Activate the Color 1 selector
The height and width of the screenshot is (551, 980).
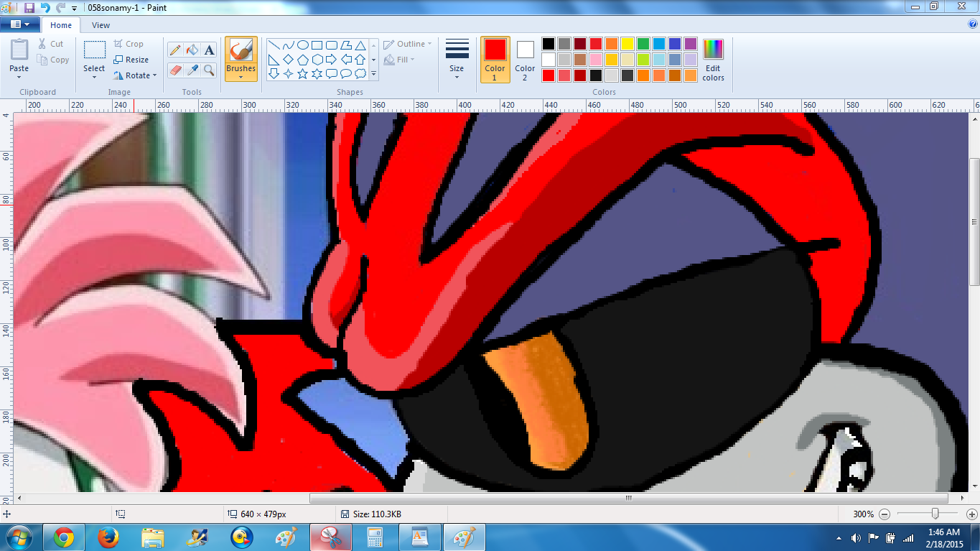[495, 60]
